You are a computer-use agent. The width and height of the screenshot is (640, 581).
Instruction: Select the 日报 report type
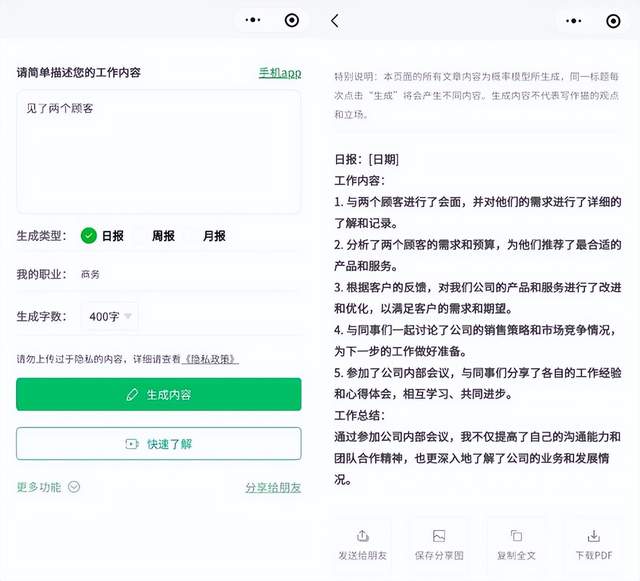click(102, 236)
